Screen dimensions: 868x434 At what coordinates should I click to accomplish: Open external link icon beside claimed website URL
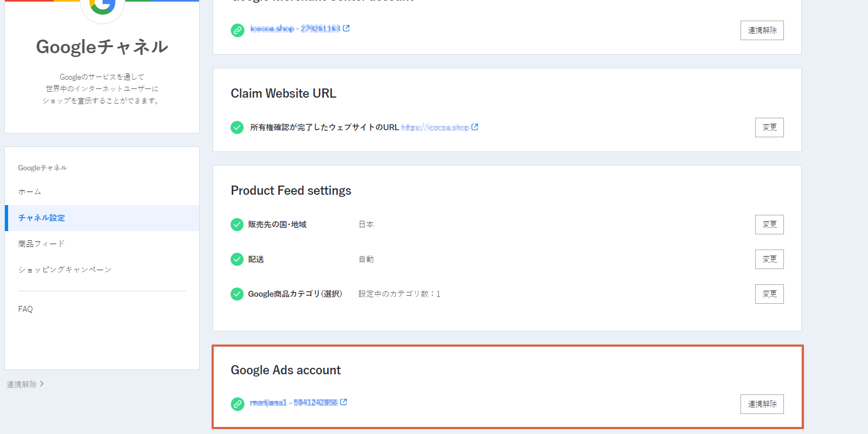tap(475, 127)
